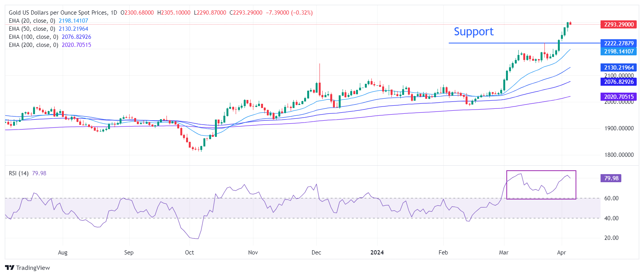Click the 79.98 RSI value tag
Viewport: 644px width, 276px height.
[611, 178]
